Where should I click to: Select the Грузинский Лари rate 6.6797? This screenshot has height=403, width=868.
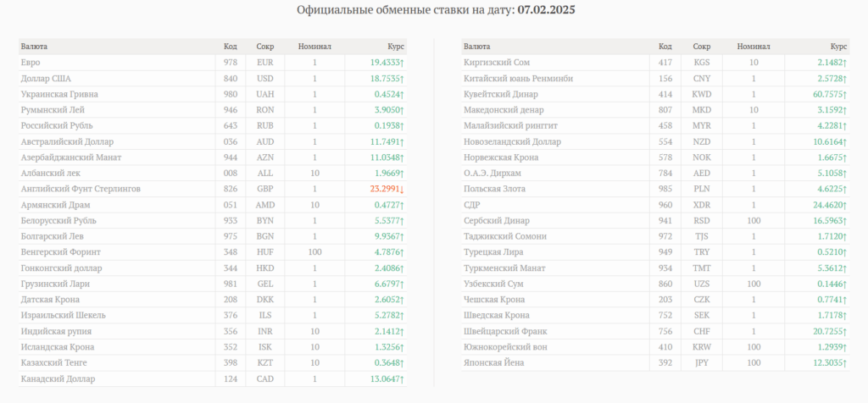(390, 284)
